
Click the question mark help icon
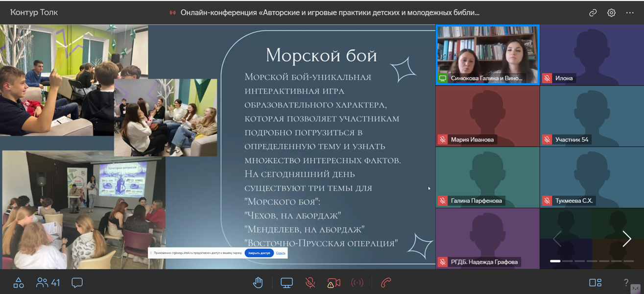pos(626,283)
